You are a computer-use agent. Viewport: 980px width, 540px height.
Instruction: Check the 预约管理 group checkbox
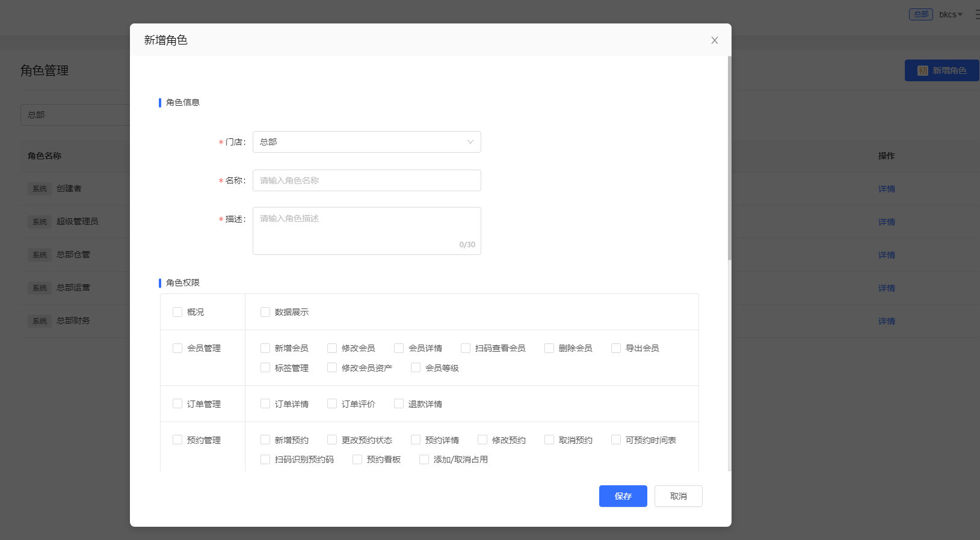click(x=177, y=440)
